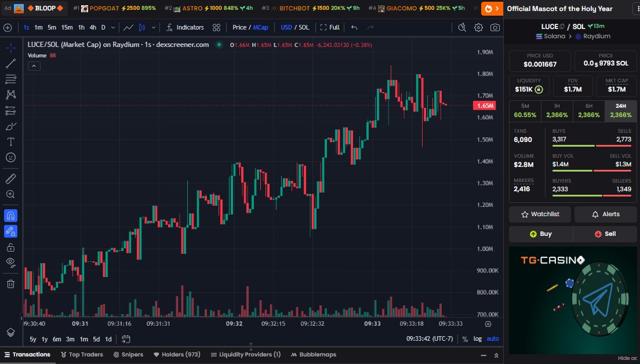The height and width of the screenshot is (364, 640).
Task: Expand the timeframe dropdown arrow
Action: [x=113, y=27]
